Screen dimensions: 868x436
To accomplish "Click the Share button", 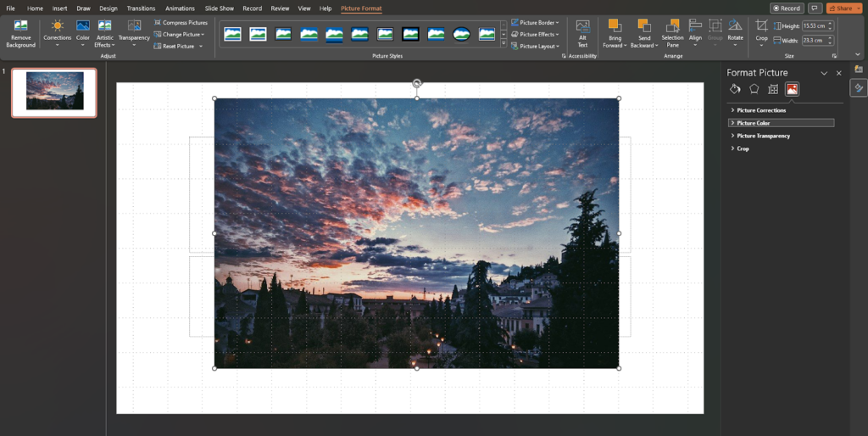I will point(843,8).
